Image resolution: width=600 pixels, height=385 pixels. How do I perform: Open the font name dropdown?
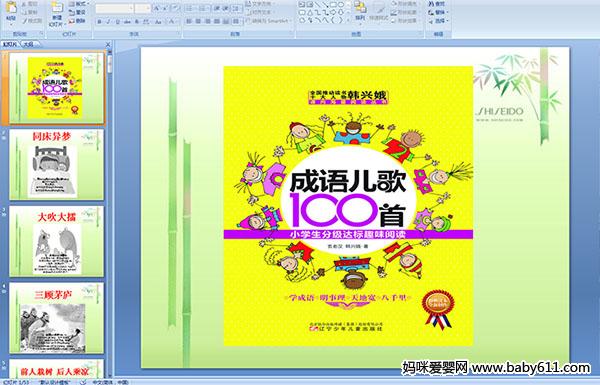pos(132,8)
